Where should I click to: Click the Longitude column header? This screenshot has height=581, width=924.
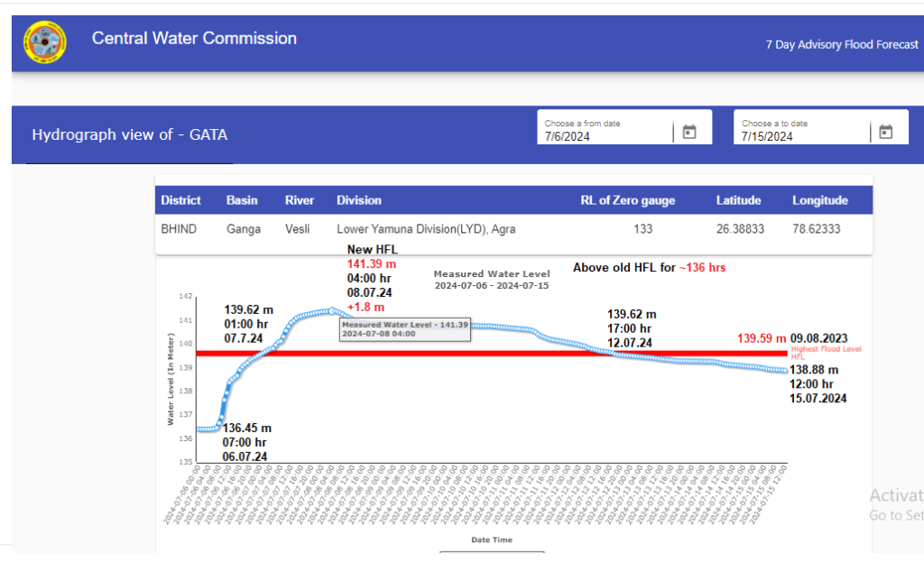point(819,200)
